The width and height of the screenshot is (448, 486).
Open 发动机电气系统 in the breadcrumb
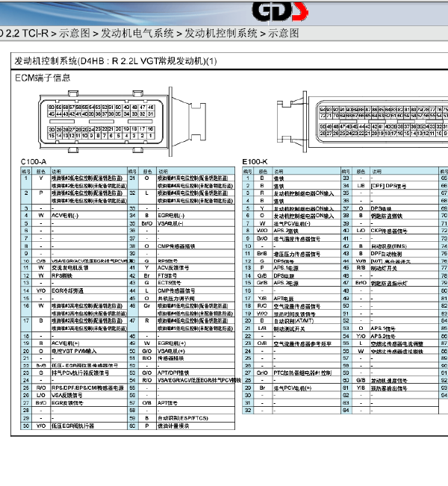pyautogui.click(x=137, y=34)
